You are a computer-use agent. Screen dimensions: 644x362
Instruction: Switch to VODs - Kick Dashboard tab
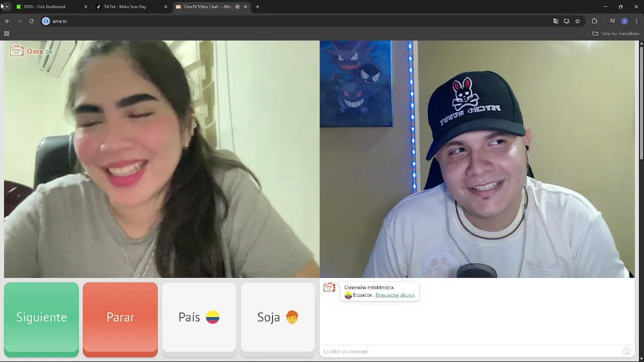coord(51,7)
